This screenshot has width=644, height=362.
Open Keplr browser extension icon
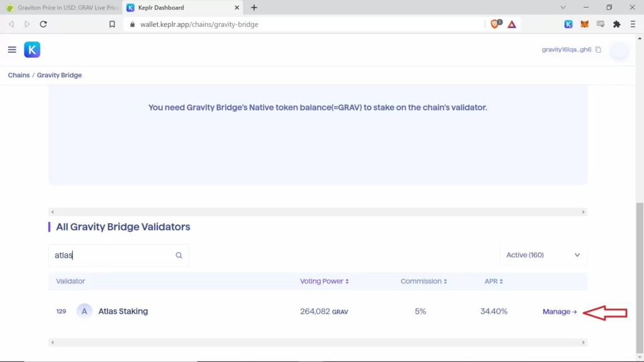(569, 25)
